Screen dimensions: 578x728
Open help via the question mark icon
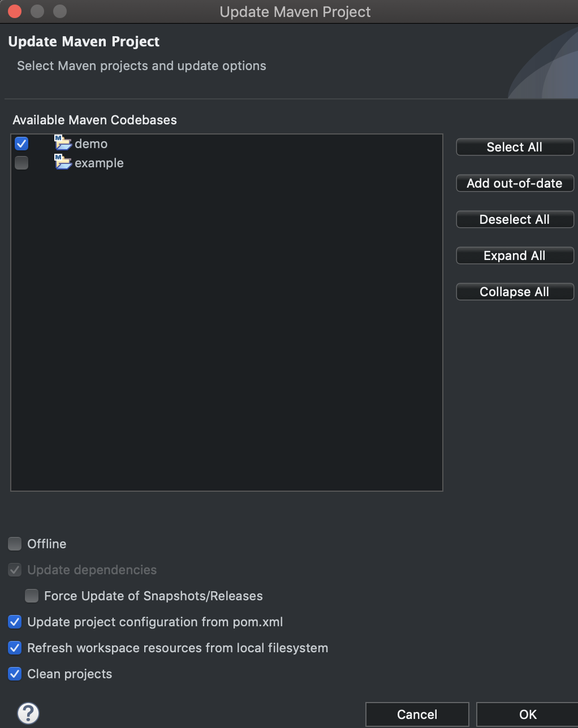click(x=28, y=713)
